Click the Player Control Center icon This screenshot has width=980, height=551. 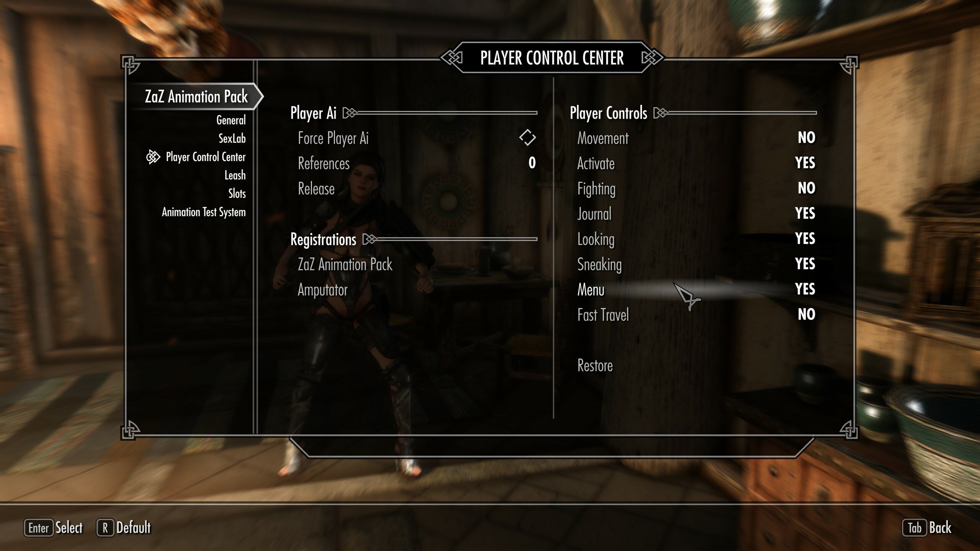pyautogui.click(x=152, y=156)
